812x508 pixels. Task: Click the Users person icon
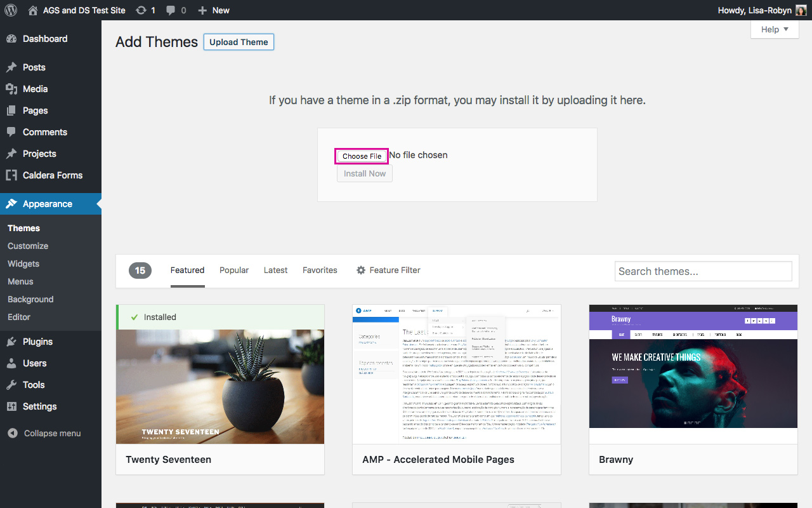tap(11, 363)
